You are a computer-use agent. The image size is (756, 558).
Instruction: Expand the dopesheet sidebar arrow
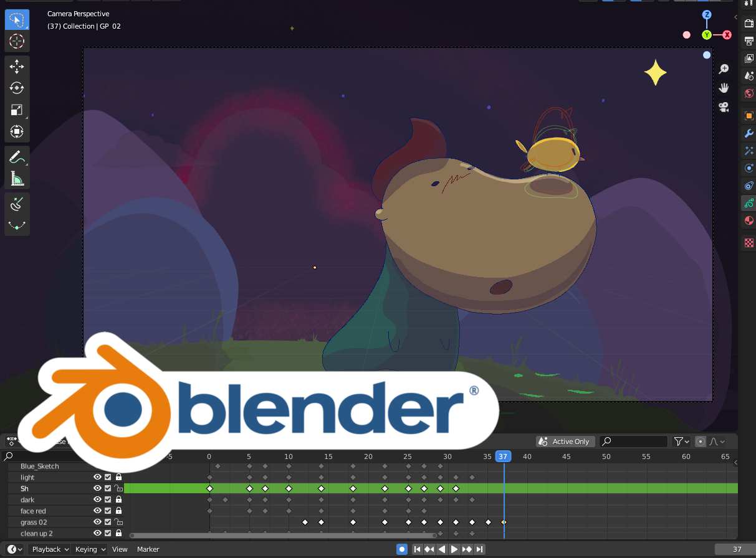click(x=735, y=463)
